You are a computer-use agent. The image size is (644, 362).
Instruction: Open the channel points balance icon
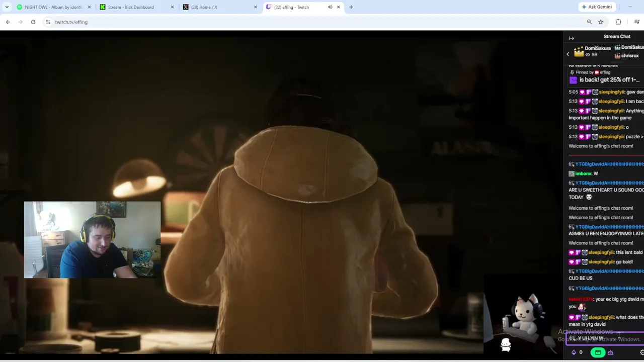tap(574, 352)
